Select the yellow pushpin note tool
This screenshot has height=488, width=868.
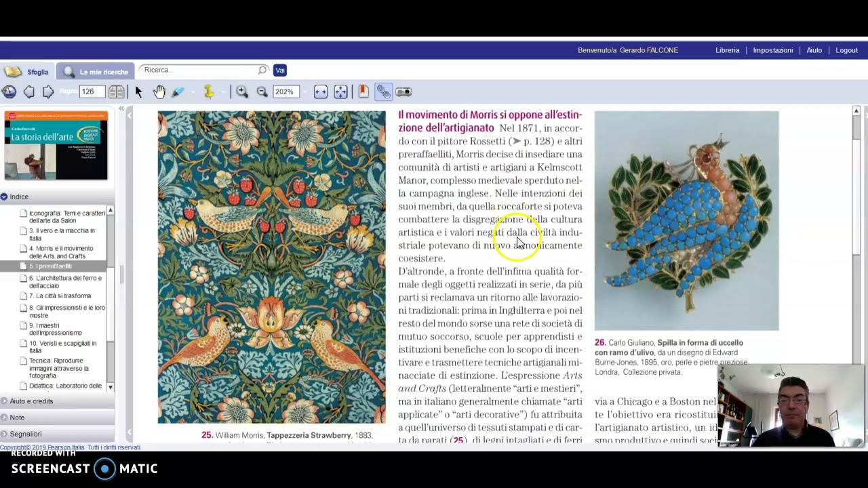tap(209, 91)
